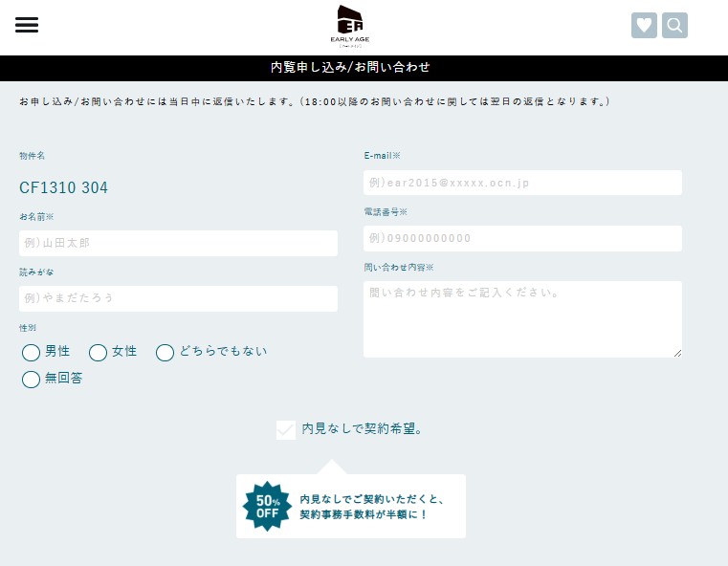Open search with the magnifier icon

point(674,26)
